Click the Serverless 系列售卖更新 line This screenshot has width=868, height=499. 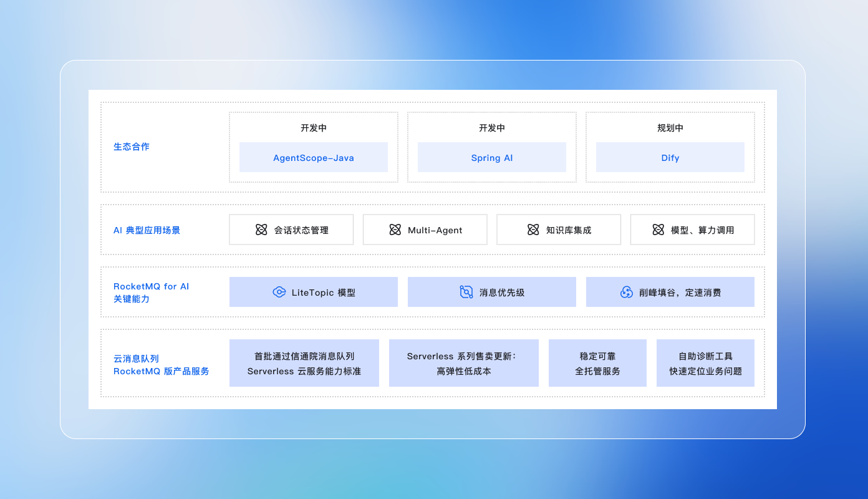(x=462, y=356)
